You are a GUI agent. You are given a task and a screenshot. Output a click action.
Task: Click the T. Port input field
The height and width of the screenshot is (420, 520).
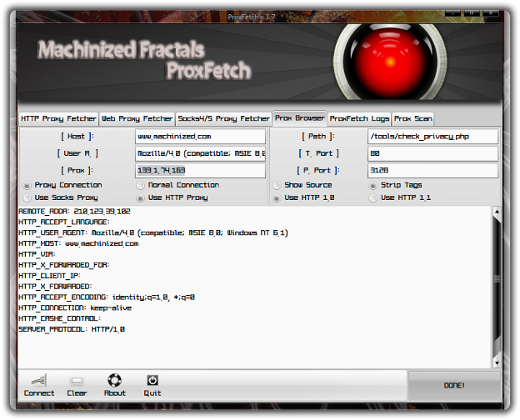click(433, 153)
